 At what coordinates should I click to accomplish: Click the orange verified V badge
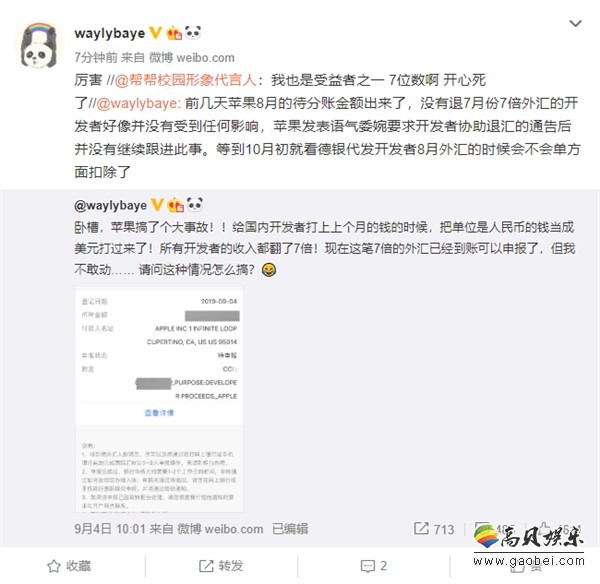pyautogui.click(x=155, y=33)
